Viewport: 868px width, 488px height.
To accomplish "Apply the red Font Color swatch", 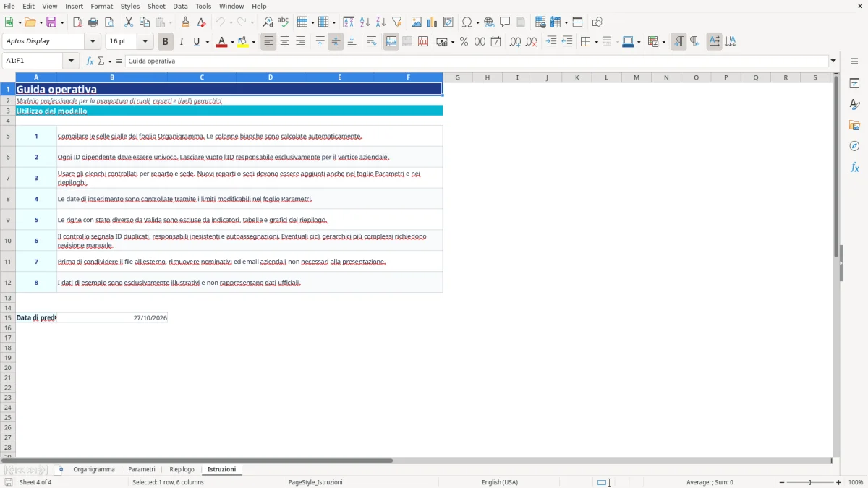I will tap(221, 42).
